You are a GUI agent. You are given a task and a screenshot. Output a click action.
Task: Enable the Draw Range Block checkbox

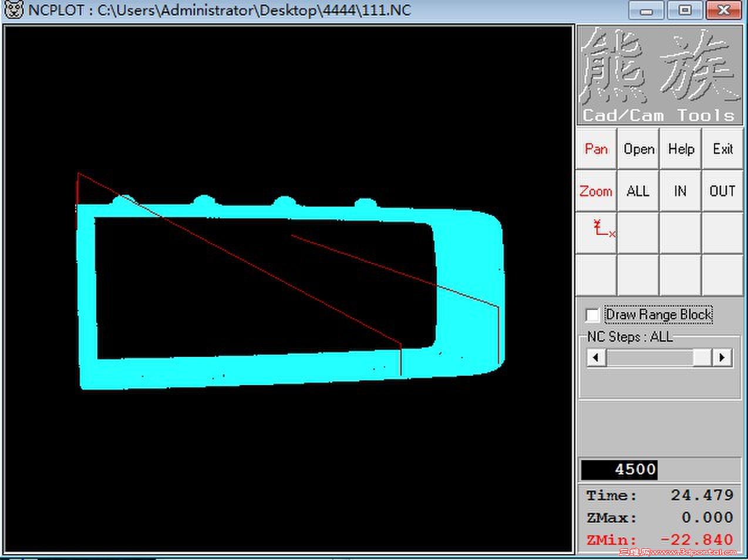592,315
